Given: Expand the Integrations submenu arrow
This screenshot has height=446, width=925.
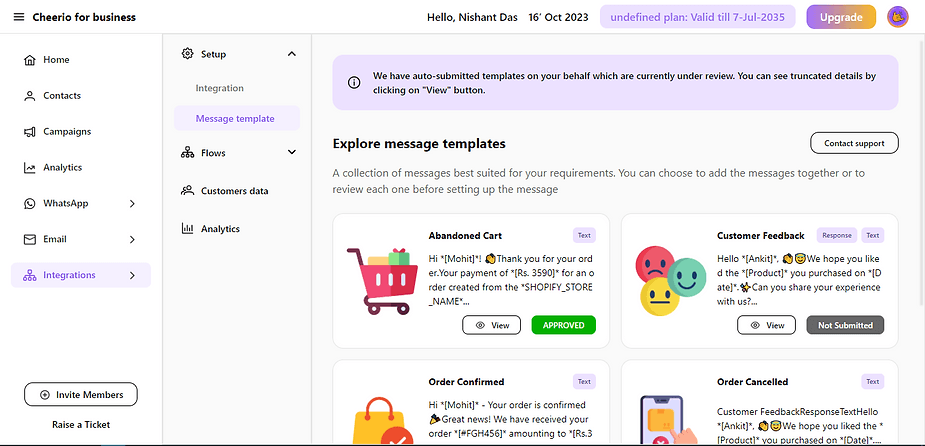Looking at the screenshot, I should [132, 276].
